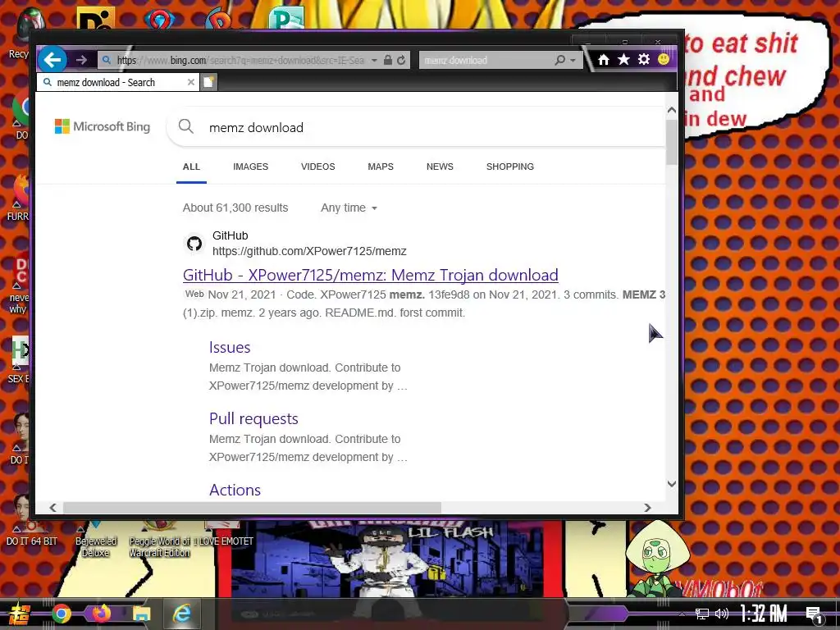840x630 pixels.
Task: Select the 'memz download - Search' tab
Action: [118, 83]
